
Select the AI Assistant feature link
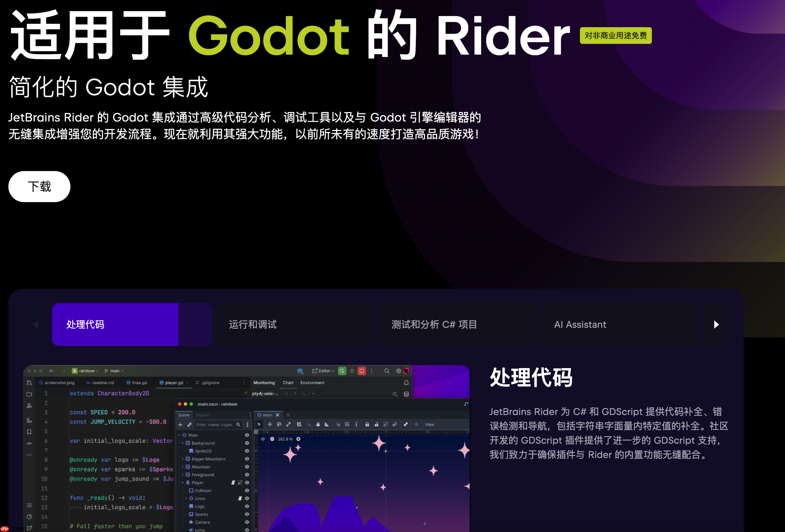click(580, 325)
